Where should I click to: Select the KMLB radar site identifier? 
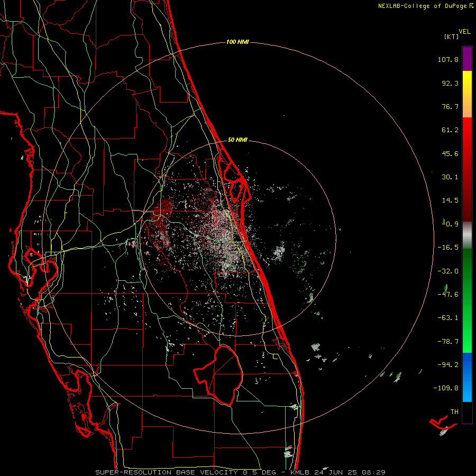[x=299, y=472]
